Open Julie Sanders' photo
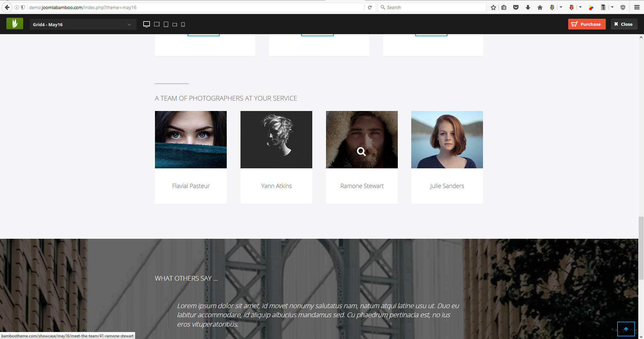The height and width of the screenshot is (339, 644). [x=447, y=139]
